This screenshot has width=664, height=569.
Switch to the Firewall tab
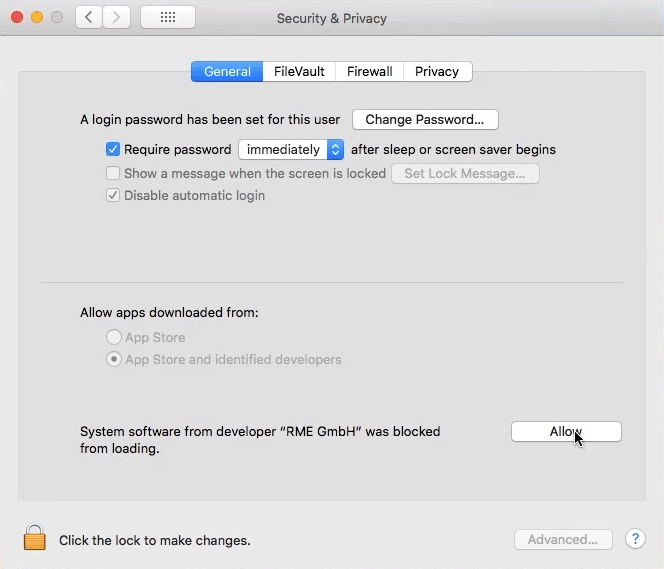pyautogui.click(x=370, y=72)
